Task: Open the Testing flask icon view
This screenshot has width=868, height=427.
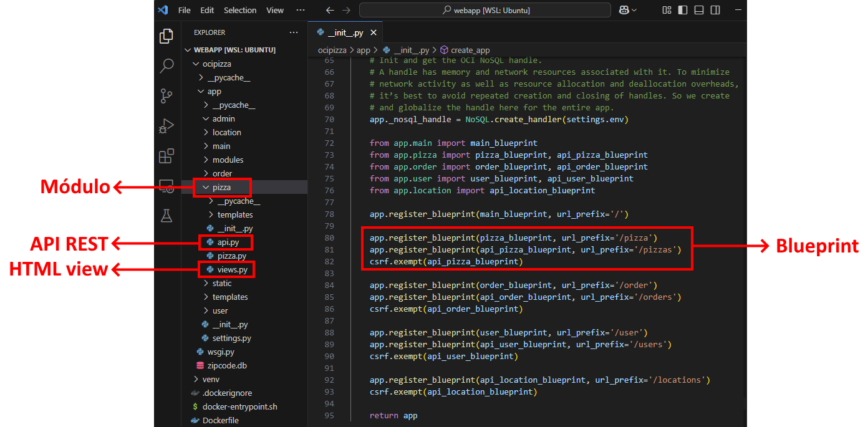Action: tap(166, 216)
